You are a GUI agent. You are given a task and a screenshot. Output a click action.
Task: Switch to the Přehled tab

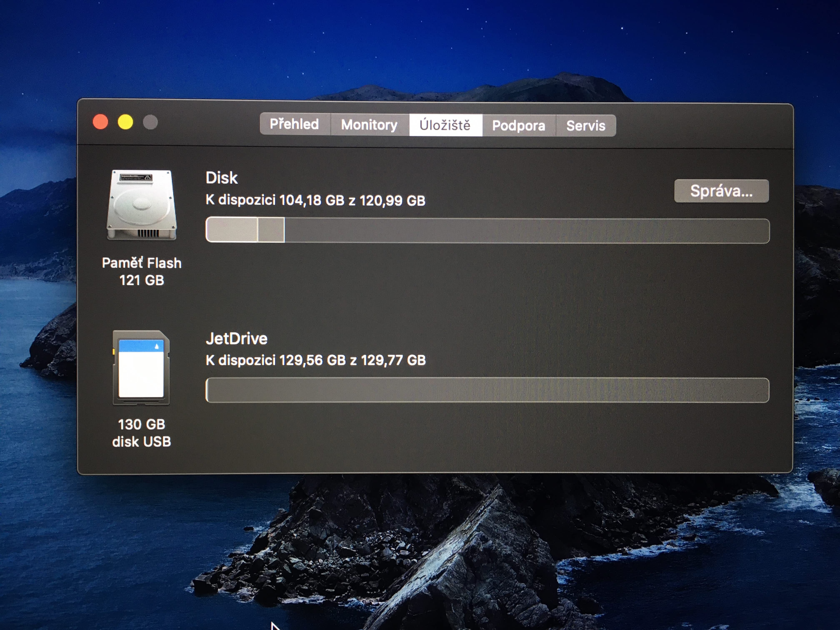pos(294,124)
